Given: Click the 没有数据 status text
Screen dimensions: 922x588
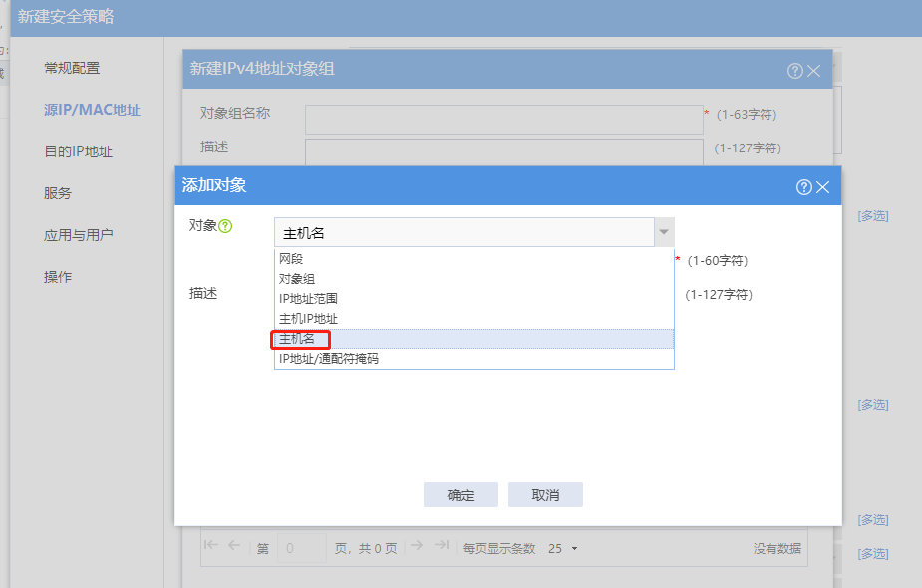Looking at the screenshot, I should 777,548.
